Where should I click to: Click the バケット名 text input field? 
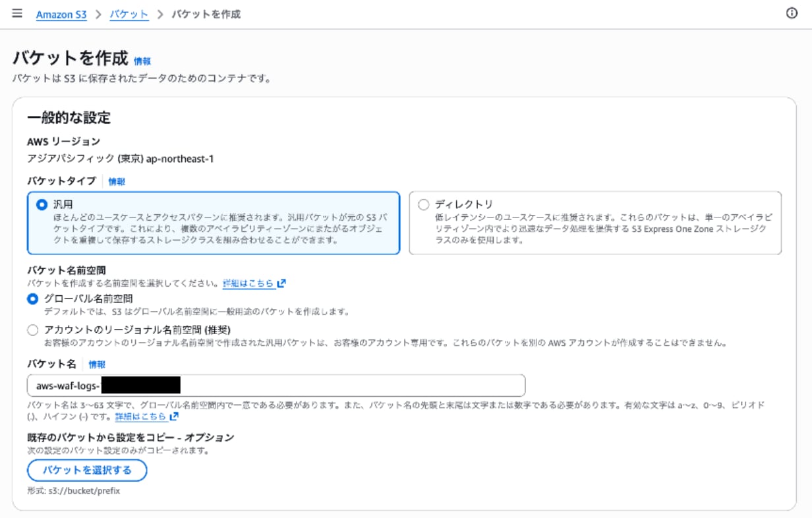(x=349, y=386)
